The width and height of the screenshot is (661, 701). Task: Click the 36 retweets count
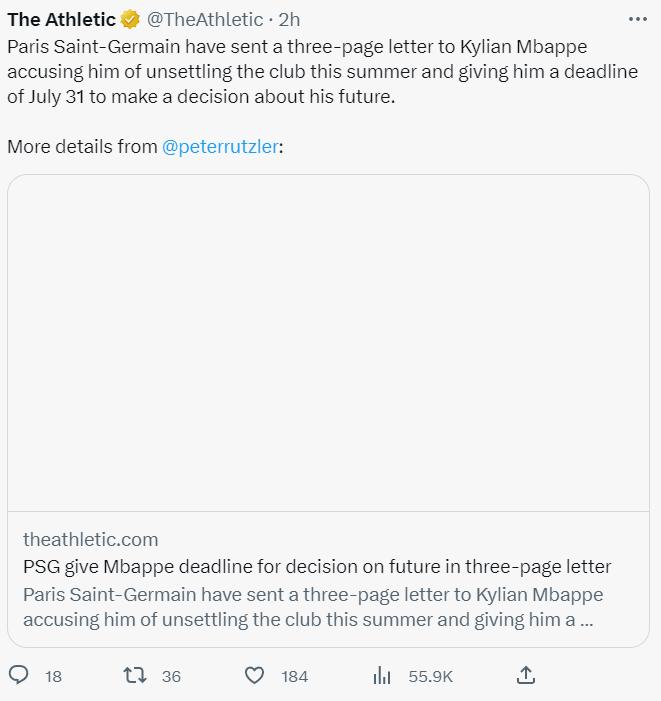pyautogui.click(x=171, y=676)
